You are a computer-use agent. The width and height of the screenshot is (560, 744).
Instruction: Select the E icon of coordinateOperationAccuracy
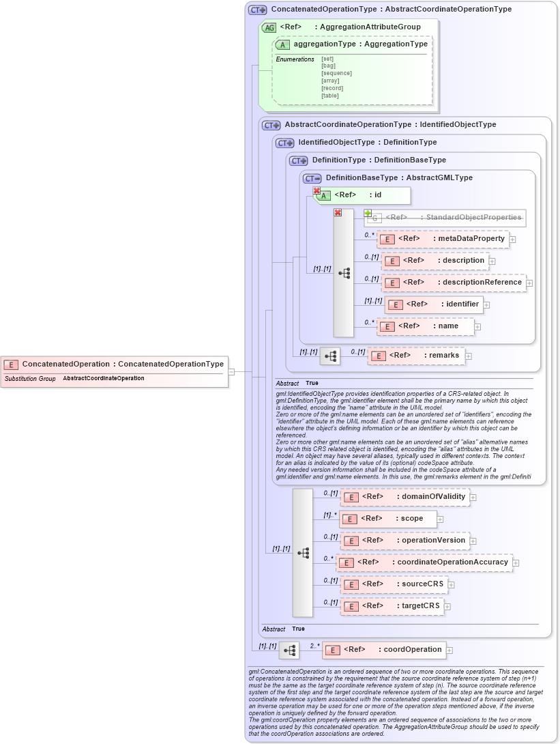point(346,562)
